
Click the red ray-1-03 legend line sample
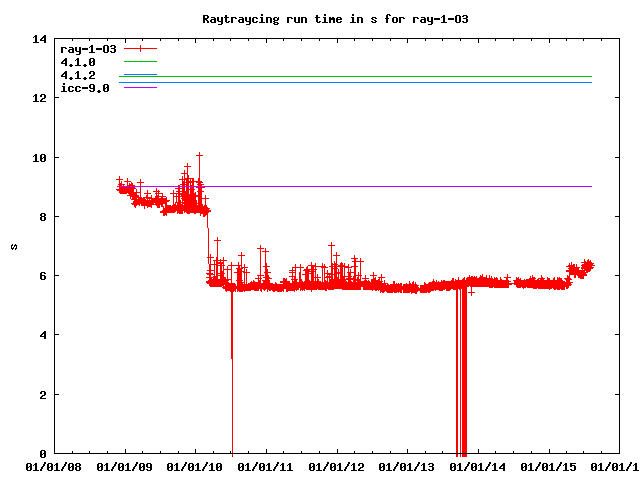point(141,48)
